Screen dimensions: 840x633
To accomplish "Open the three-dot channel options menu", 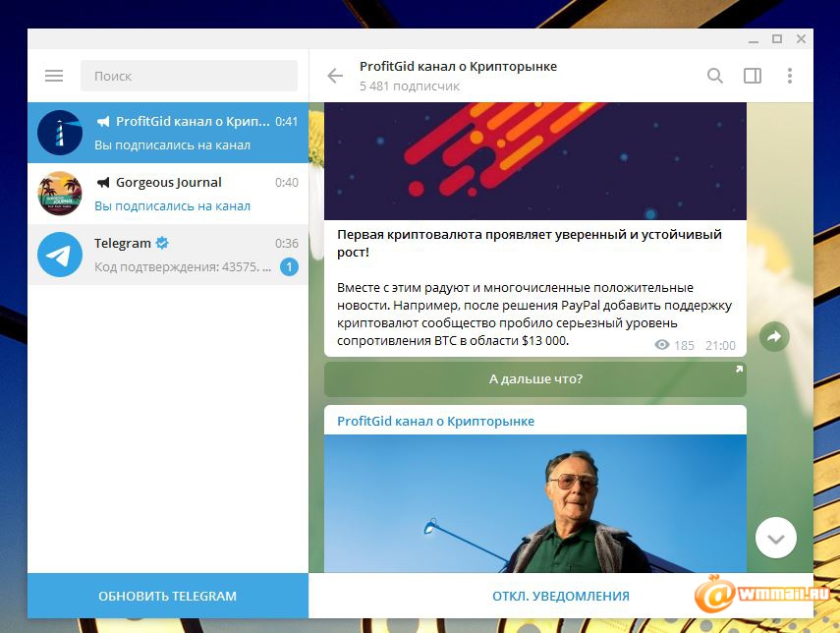I will tap(790, 76).
